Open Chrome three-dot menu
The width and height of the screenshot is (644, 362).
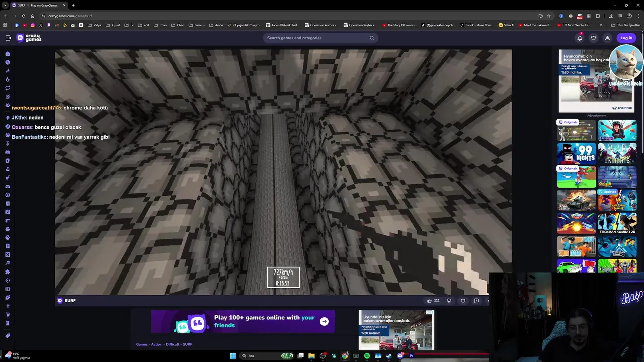pyautogui.click(x=637, y=16)
